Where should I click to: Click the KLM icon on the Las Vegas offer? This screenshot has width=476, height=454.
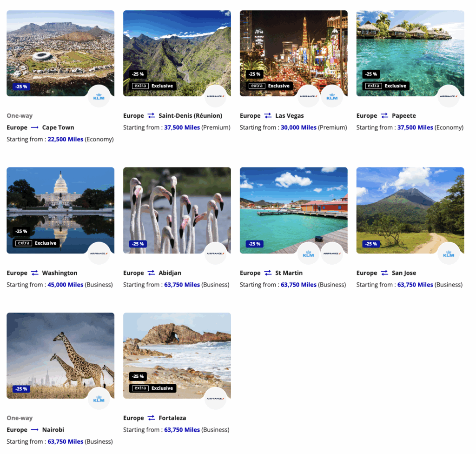tap(333, 96)
